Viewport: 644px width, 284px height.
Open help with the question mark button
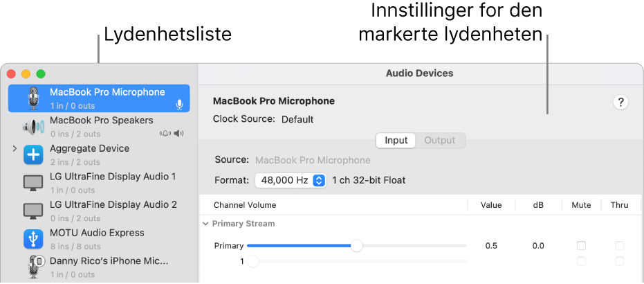620,103
